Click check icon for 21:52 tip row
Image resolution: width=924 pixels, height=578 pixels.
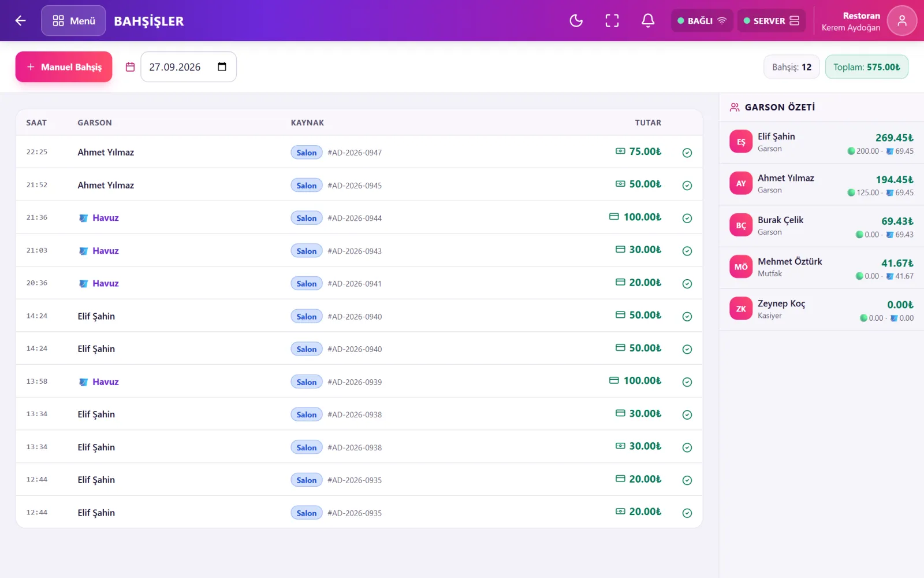pyautogui.click(x=687, y=186)
